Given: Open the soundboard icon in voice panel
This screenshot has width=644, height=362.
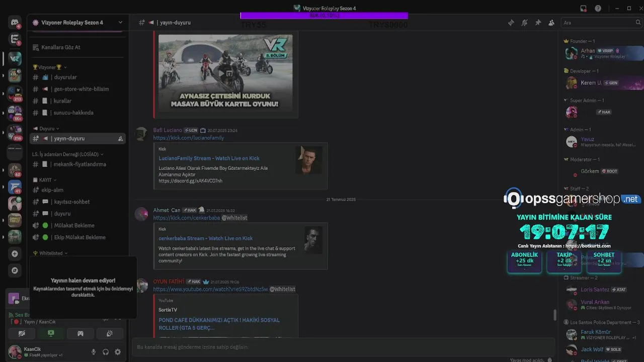Looking at the screenshot, I should [x=110, y=333].
